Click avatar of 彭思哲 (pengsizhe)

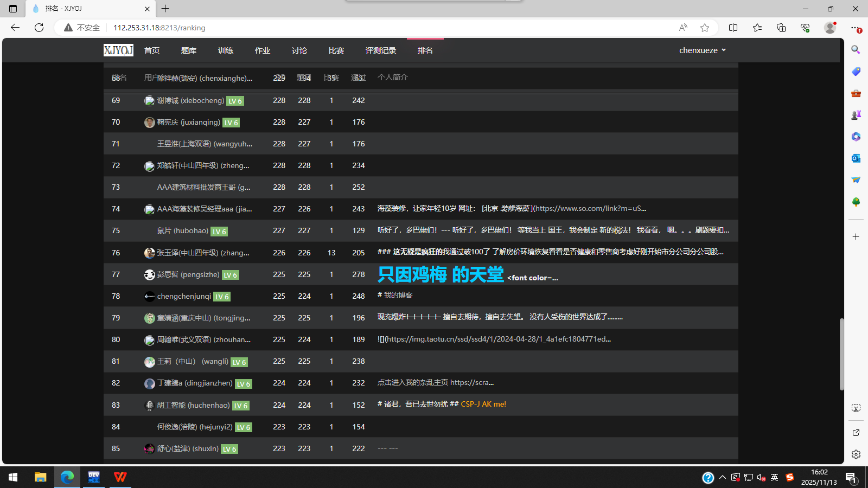click(150, 275)
